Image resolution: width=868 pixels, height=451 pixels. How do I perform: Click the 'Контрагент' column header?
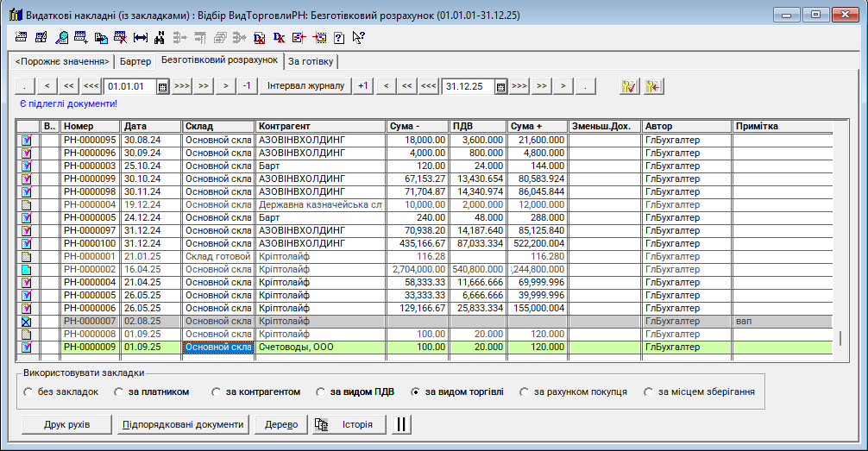[x=319, y=127]
